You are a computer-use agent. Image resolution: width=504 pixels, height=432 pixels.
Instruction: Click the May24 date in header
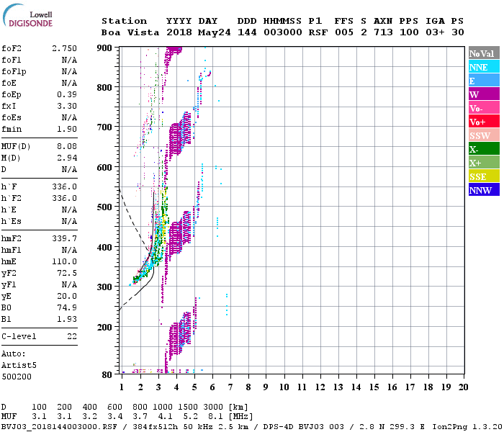(214, 32)
